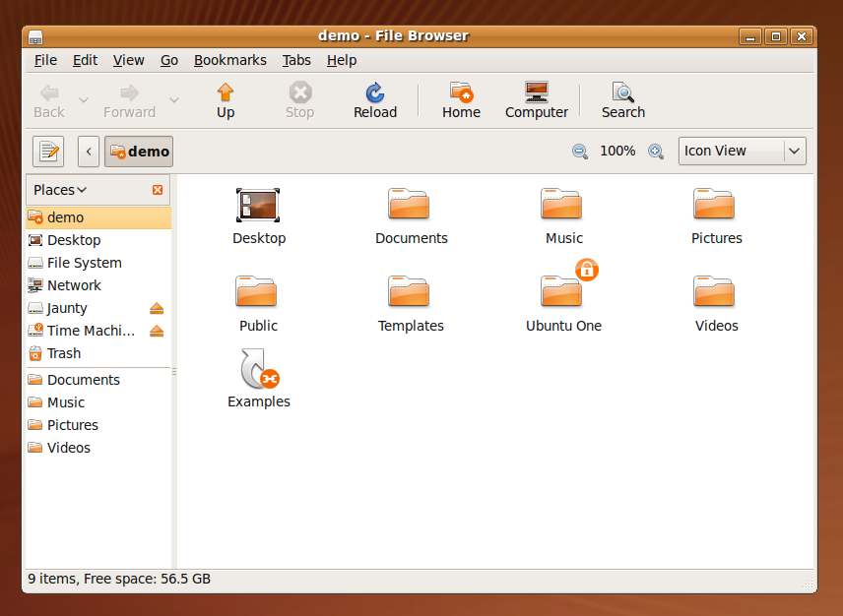
Task: Open the Bookmarks menu
Action: pos(229,60)
